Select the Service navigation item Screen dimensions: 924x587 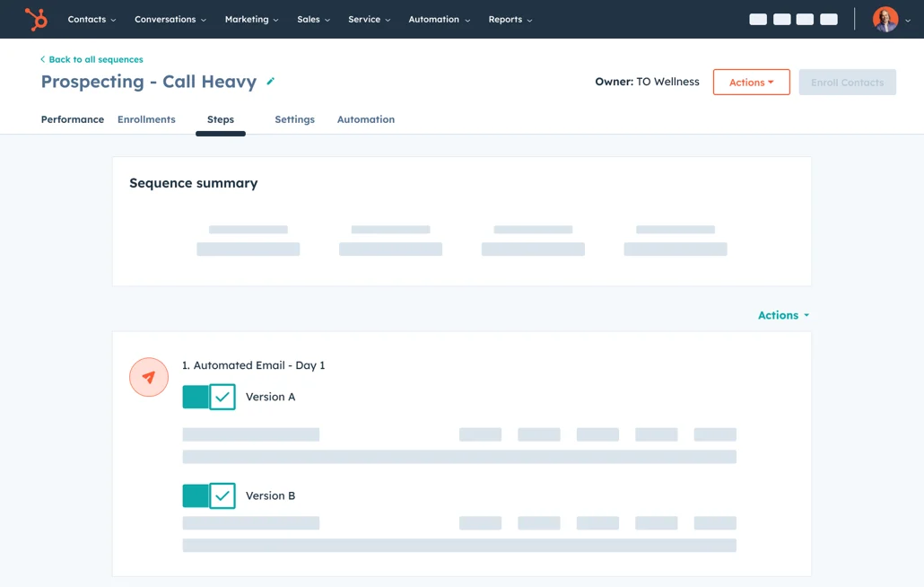click(x=364, y=19)
